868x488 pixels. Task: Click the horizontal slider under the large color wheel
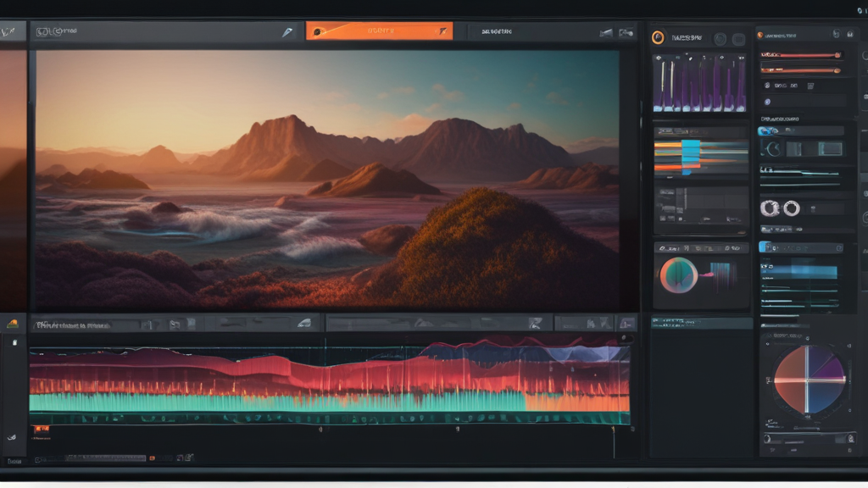808,440
